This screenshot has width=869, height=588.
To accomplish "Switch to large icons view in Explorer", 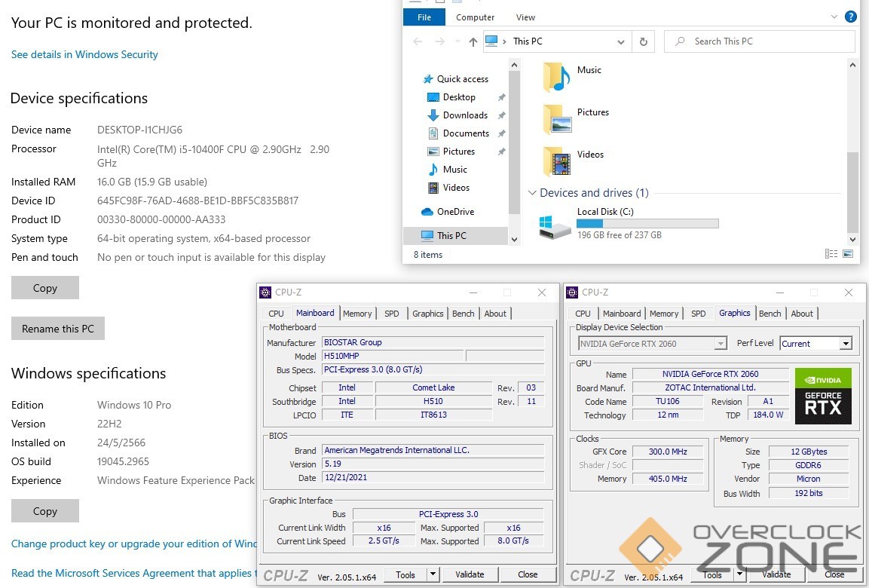I will tap(848, 255).
